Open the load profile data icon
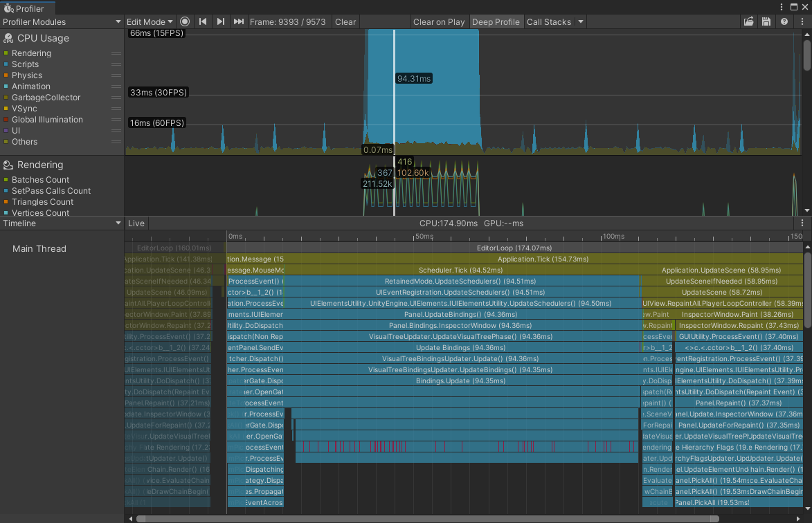812x523 pixels. tap(748, 21)
